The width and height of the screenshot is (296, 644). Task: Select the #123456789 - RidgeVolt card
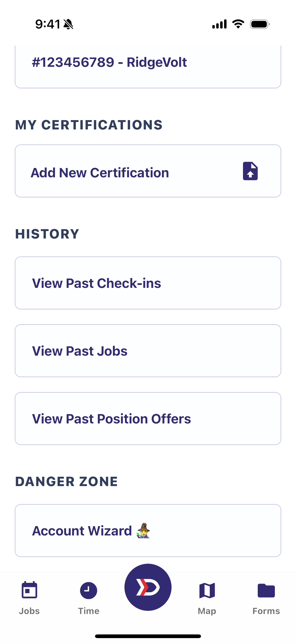click(148, 67)
